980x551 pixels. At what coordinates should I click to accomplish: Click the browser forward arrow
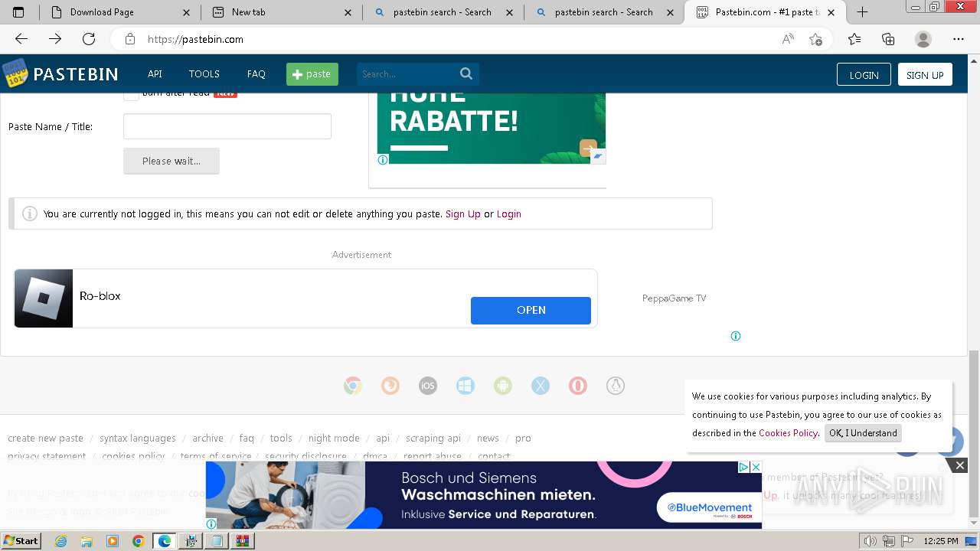tap(55, 39)
